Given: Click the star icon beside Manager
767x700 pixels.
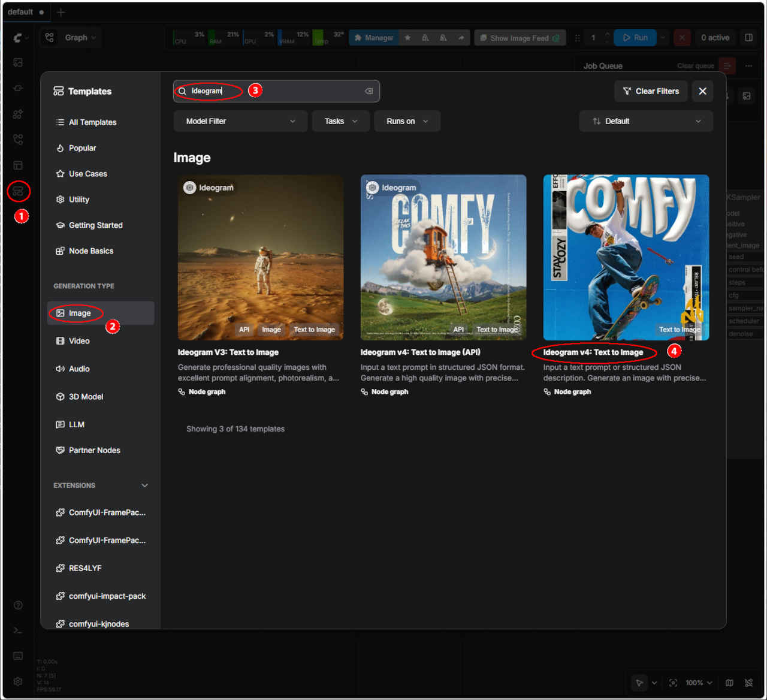Looking at the screenshot, I should pyautogui.click(x=407, y=38).
